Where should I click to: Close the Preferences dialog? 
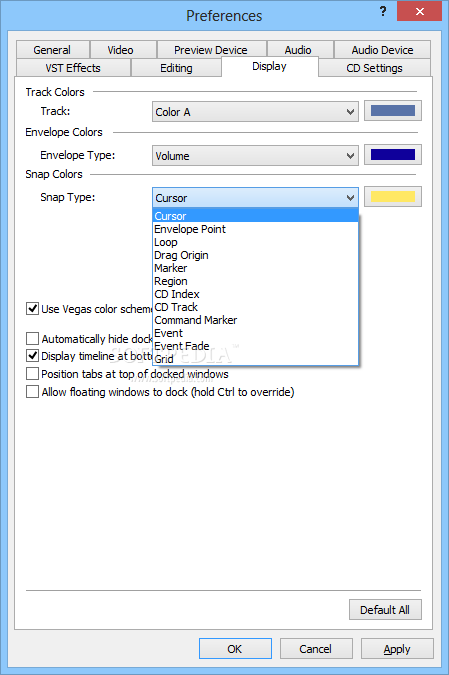tap(419, 11)
